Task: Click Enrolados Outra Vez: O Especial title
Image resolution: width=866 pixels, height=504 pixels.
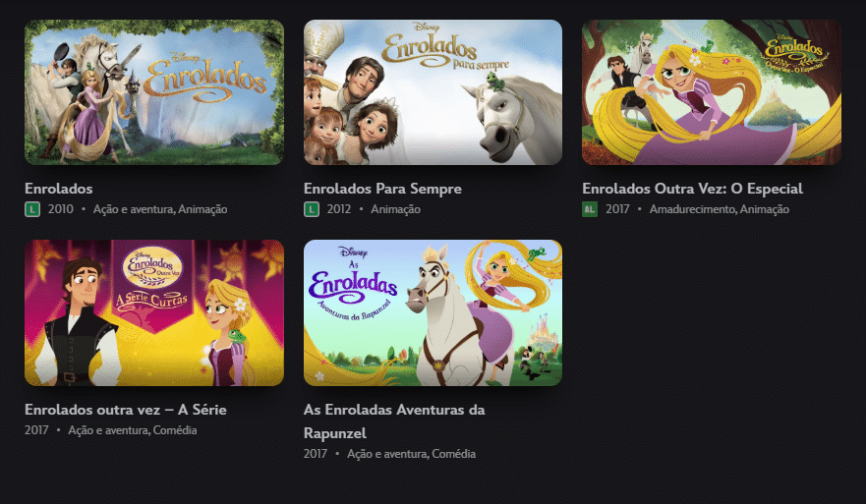Action: [x=693, y=189]
